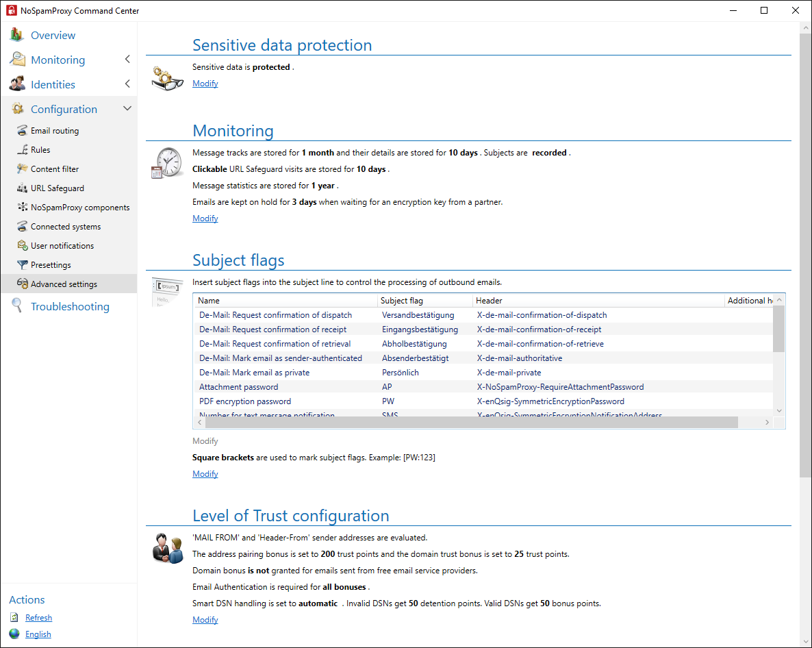The height and width of the screenshot is (648, 812).
Task: Click the User notifications icon
Action: (23, 245)
